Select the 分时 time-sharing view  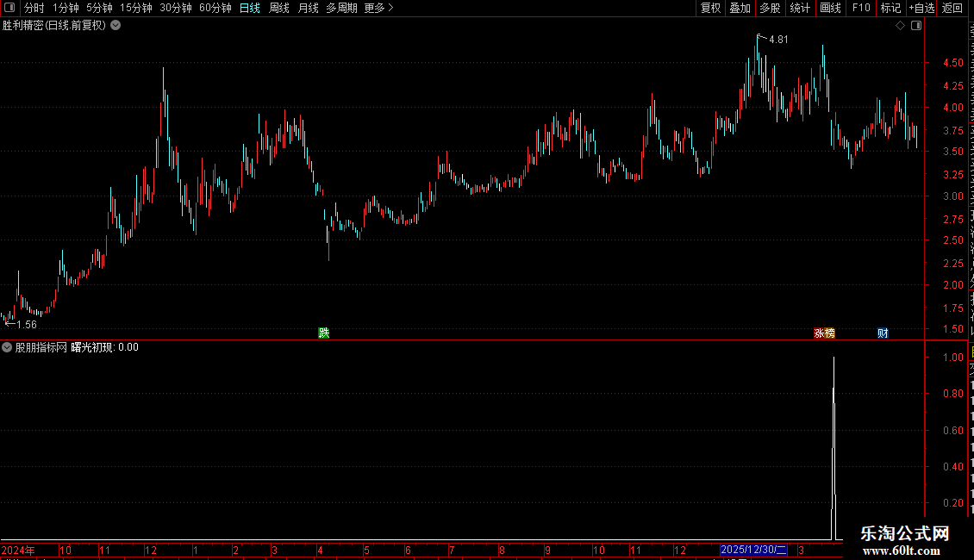point(34,8)
